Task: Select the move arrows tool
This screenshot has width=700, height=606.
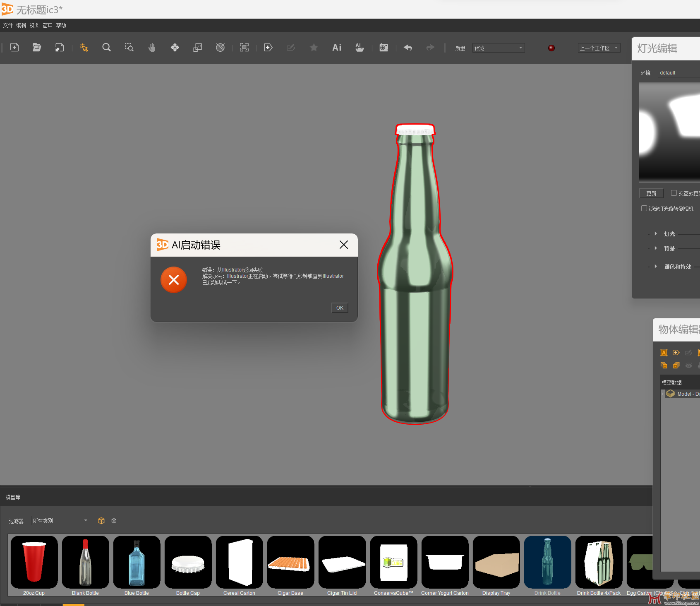Action: click(175, 48)
